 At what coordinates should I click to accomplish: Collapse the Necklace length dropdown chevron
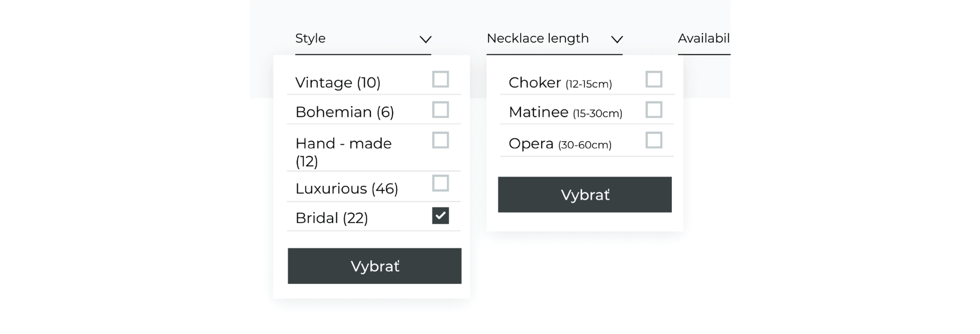point(617,39)
